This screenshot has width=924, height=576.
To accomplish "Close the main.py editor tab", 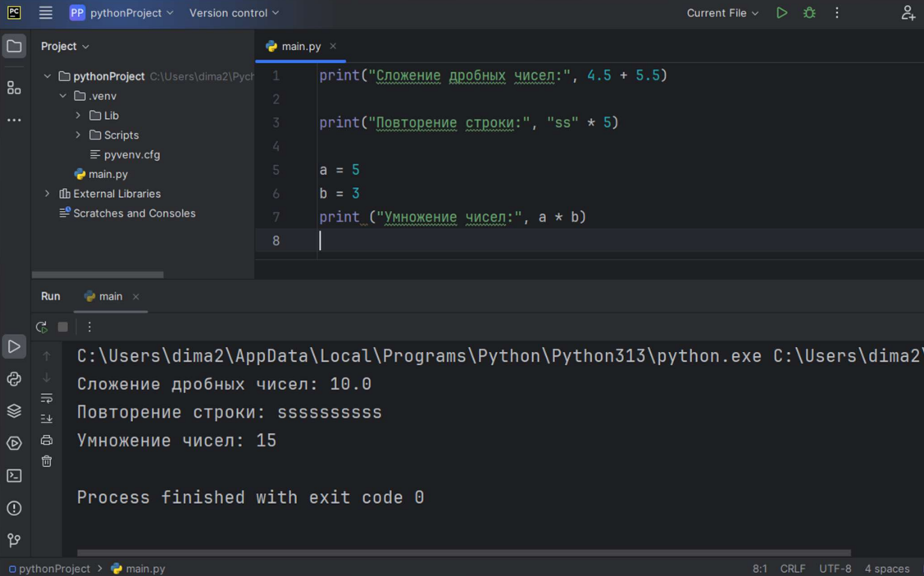I will (x=333, y=46).
